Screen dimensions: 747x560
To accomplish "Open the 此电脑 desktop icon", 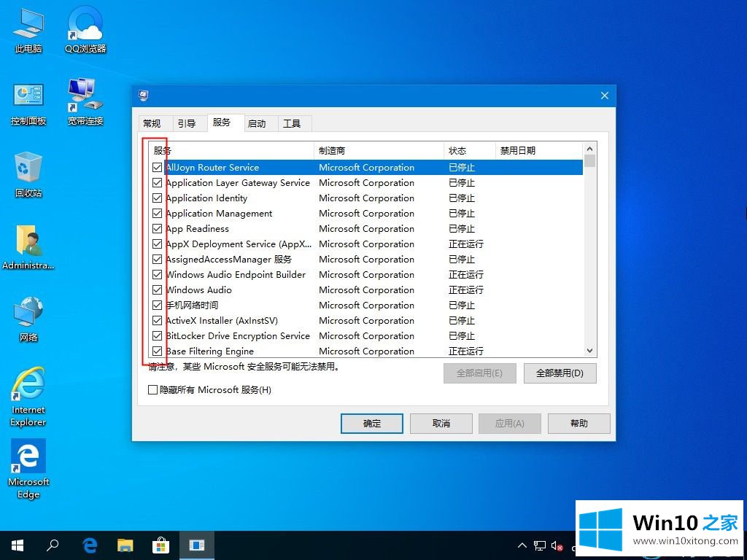I will pos(28,30).
